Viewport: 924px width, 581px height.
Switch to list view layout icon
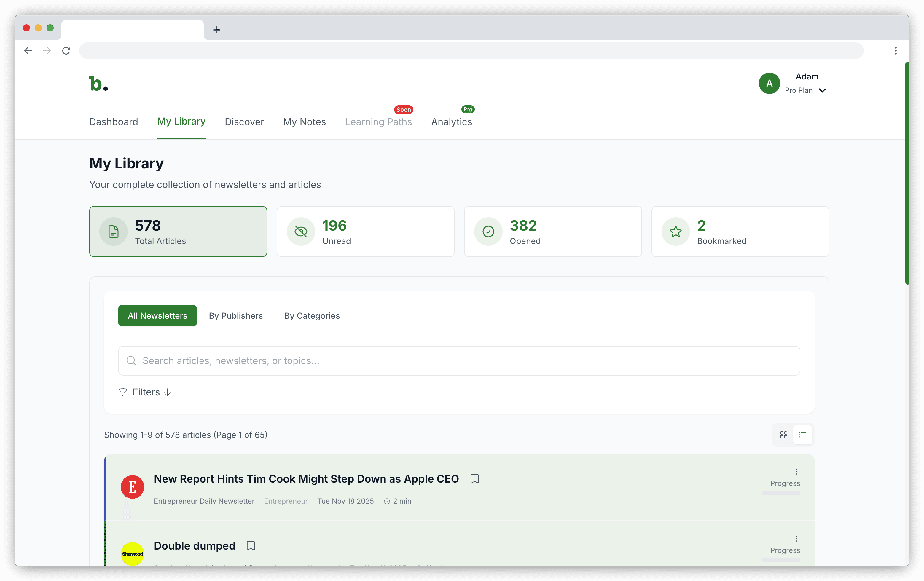pyautogui.click(x=802, y=435)
